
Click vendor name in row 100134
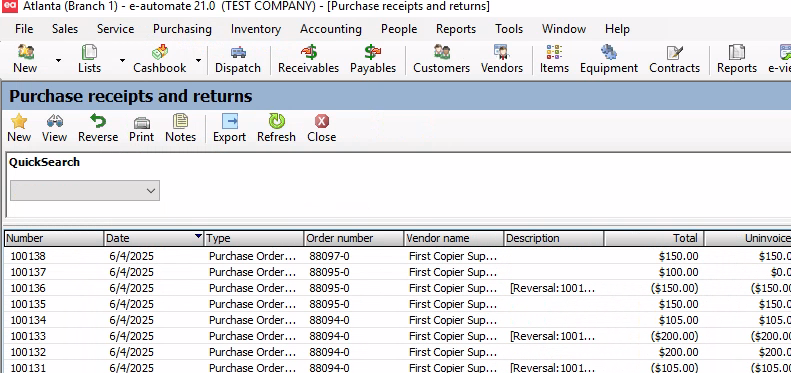453,321
